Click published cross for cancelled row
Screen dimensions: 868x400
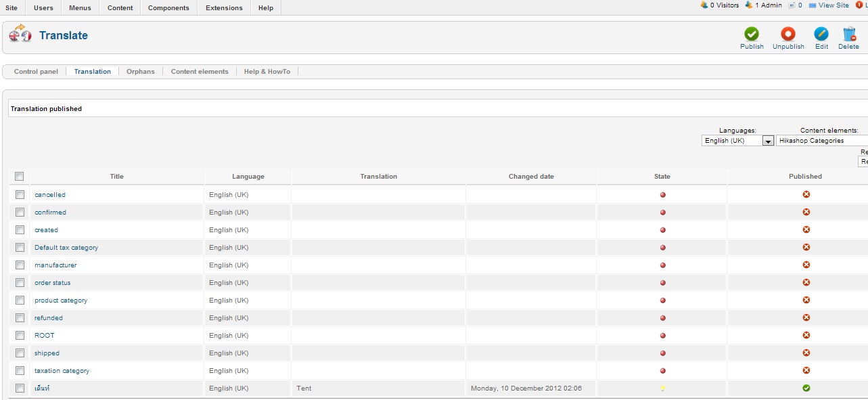(x=806, y=194)
